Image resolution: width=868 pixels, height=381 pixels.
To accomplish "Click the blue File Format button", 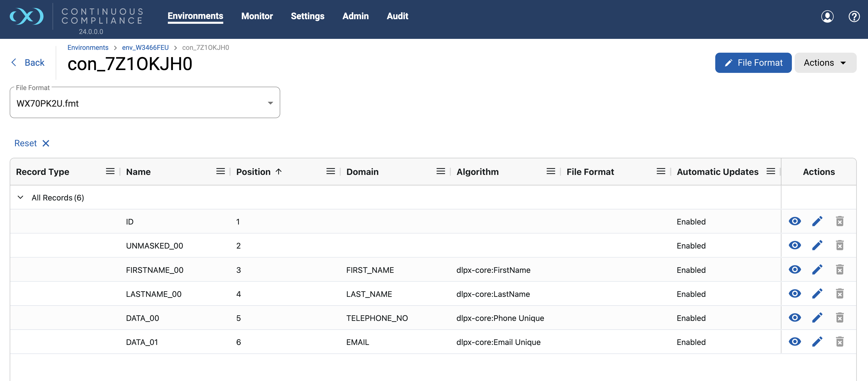I will click(x=753, y=63).
